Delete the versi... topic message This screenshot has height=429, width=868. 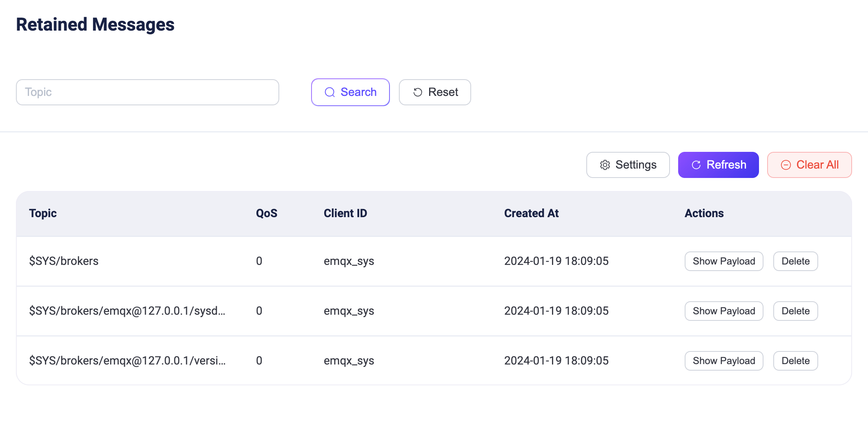[795, 361]
